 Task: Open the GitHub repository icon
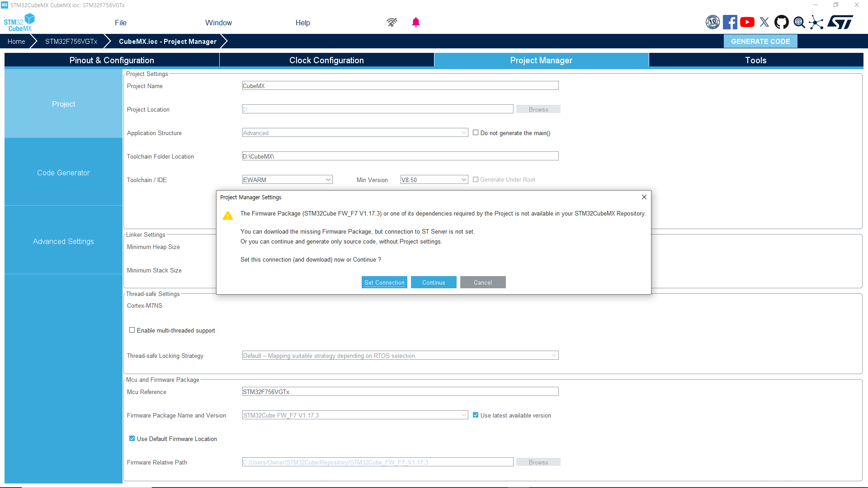click(x=782, y=22)
